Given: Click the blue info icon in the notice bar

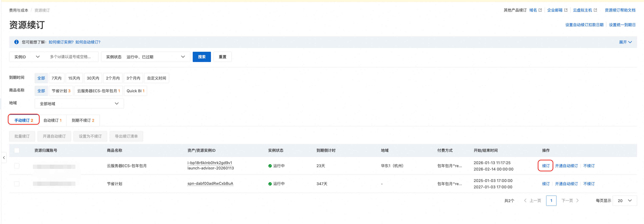Looking at the screenshot, I should (x=16, y=42).
